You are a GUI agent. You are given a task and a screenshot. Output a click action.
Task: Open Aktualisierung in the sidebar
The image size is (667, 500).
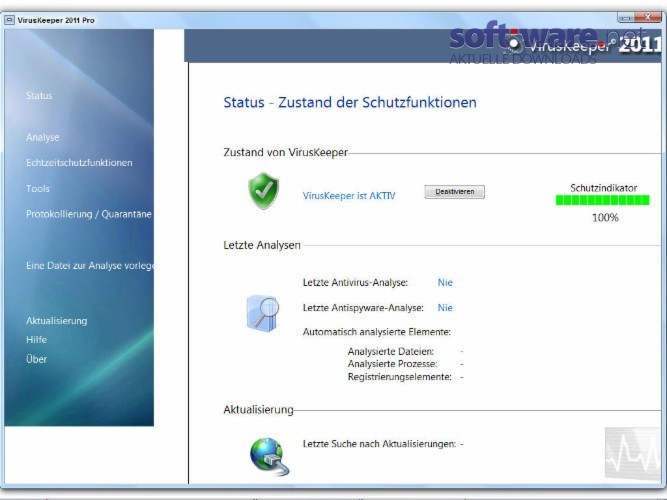[57, 321]
